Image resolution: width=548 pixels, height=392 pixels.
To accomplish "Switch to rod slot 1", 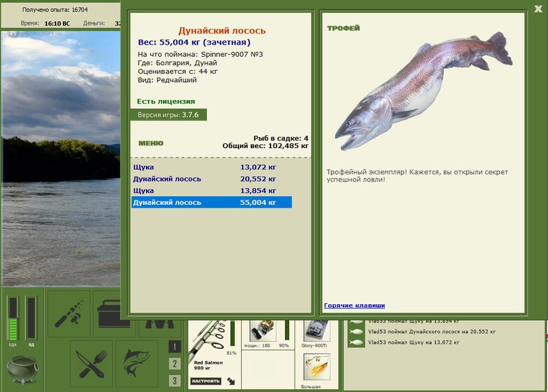I will pyautogui.click(x=175, y=347).
